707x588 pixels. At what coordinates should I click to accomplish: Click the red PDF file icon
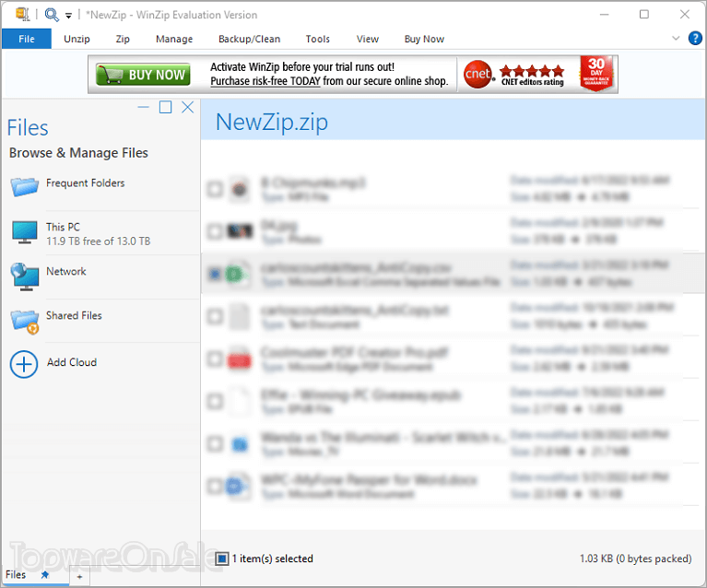(239, 359)
